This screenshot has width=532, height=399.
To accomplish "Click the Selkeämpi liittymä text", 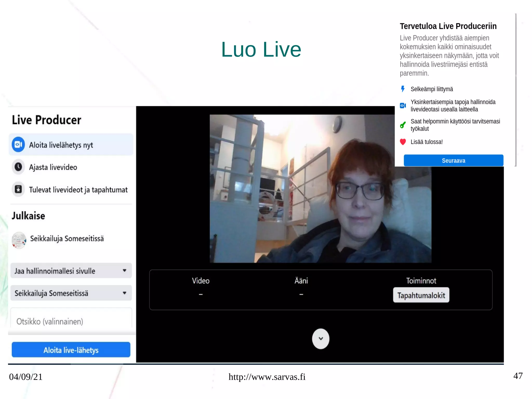I will point(432,89).
